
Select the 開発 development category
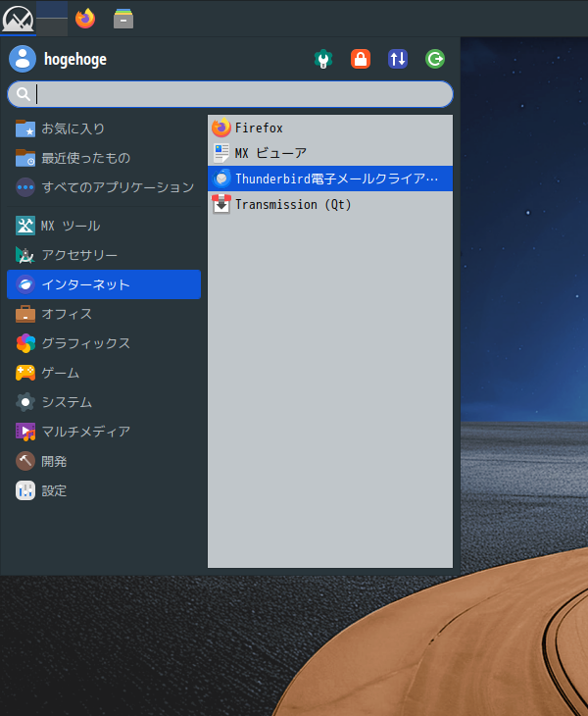click(104, 461)
